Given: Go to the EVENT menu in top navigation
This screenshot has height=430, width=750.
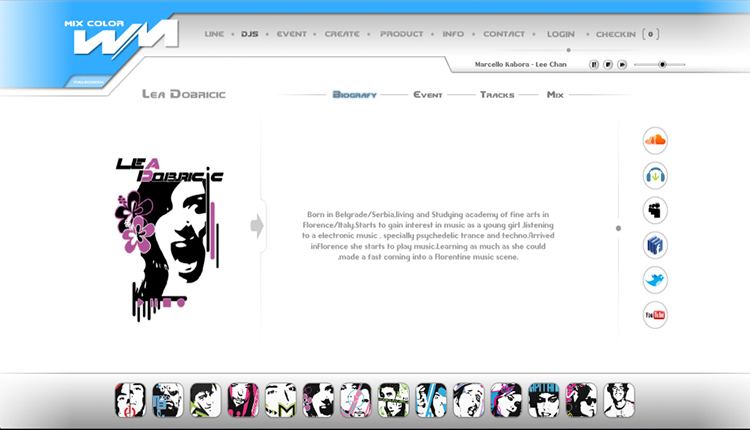Looking at the screenshot, I should tap(292, 34).
